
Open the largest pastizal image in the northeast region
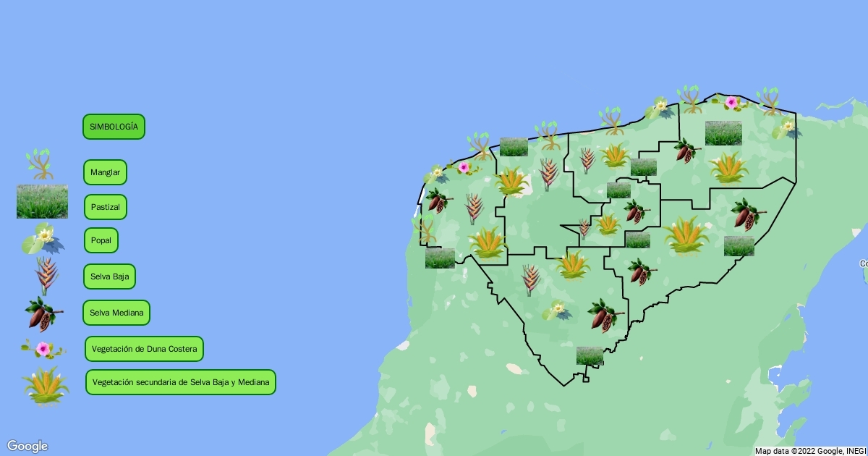point(723,133)
